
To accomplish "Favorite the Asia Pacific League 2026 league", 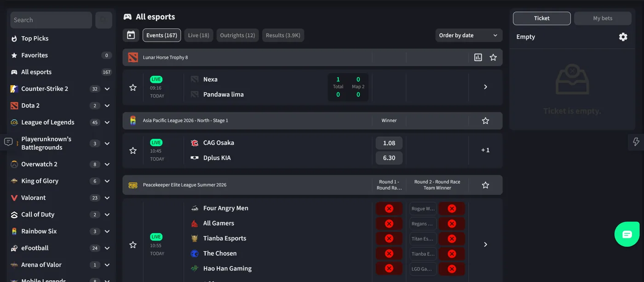I will [x=485, y=121].
